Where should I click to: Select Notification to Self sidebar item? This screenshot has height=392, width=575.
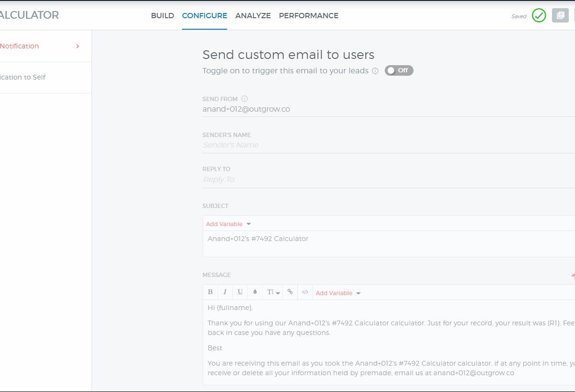click(23, 77)
